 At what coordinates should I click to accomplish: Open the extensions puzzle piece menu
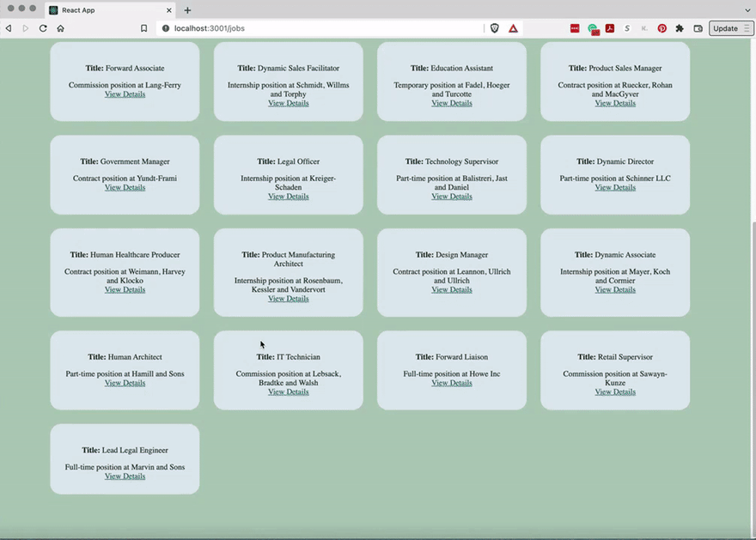click(x=680, y=28)
